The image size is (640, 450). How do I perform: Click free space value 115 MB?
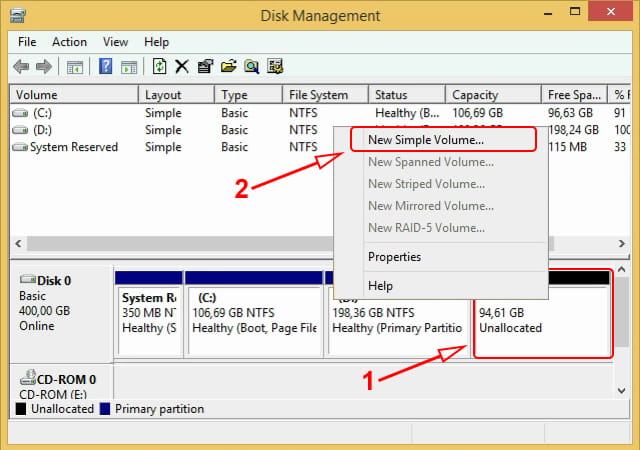pyautogui.click(x=568, y=147)
